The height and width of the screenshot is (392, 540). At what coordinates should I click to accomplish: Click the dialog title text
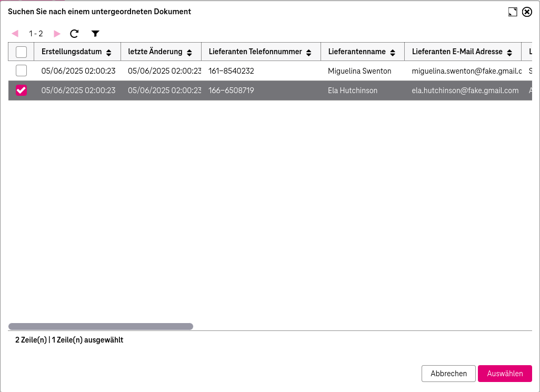tap(99, 12)
